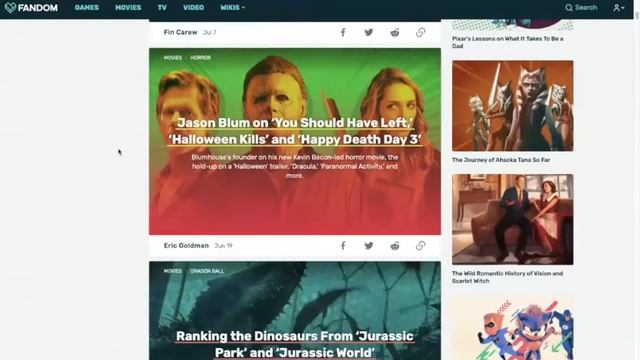Viewport: 640px width, 360px height.
Task: Share Fin Carew article on Facebook
Action: click(x=343, y=32)
